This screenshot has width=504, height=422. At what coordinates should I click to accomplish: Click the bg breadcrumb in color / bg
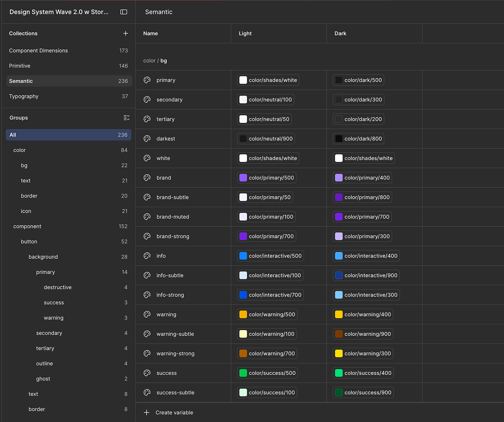[x=164, y=60]
